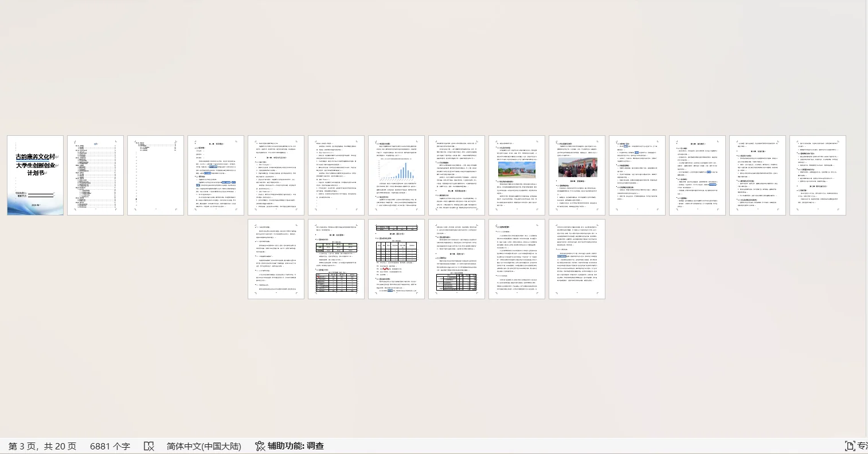Select page 19 text-only thumbnail
This screenshot has width=868, height=454.
click(x=517, y=259)
